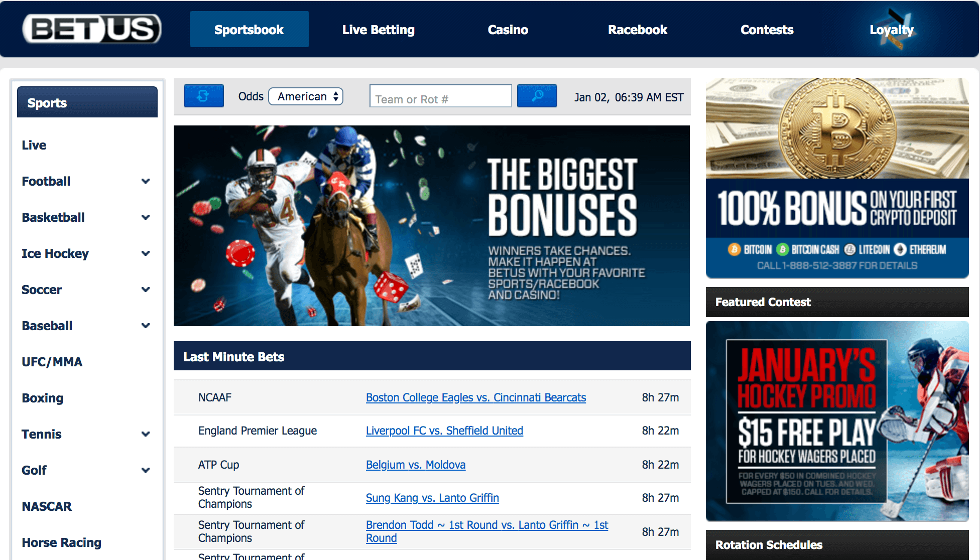Expand the Football category
Screen dimensions: 980x560
pos(146,181)
